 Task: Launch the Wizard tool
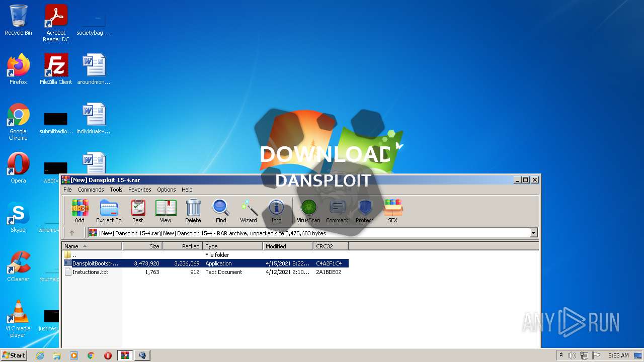(x=249, y=211)
